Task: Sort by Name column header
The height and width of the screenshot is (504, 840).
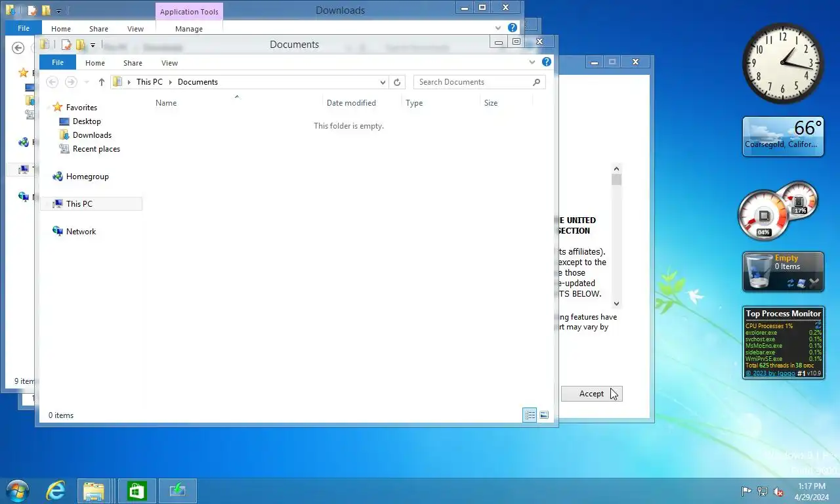Action: click(166, 103)
